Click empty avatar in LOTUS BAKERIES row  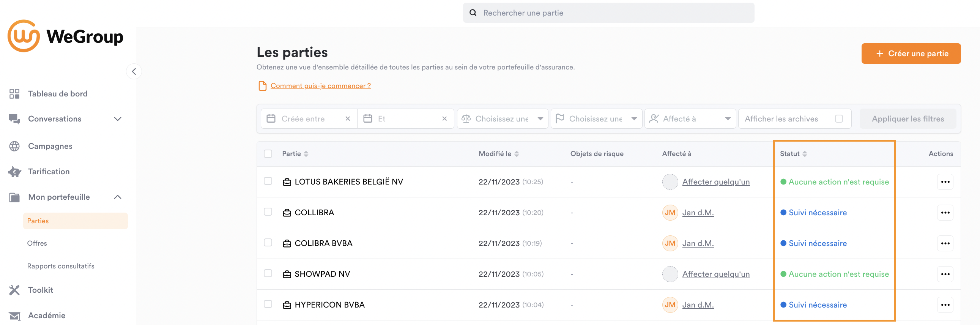coord(670,182)
